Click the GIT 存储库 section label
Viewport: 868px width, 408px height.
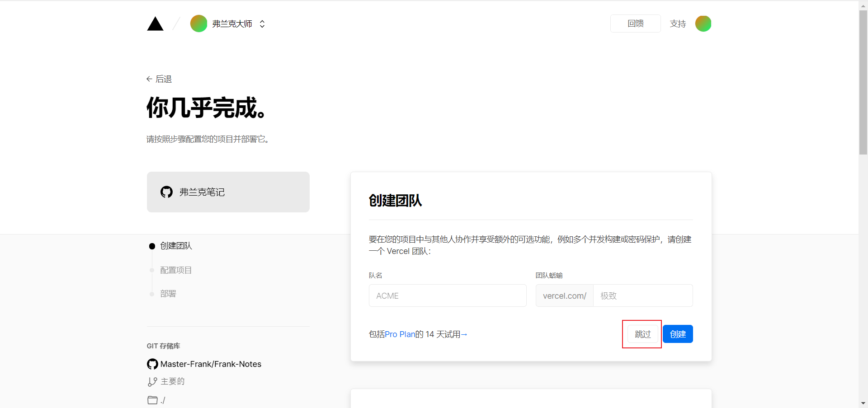[163, 346]
